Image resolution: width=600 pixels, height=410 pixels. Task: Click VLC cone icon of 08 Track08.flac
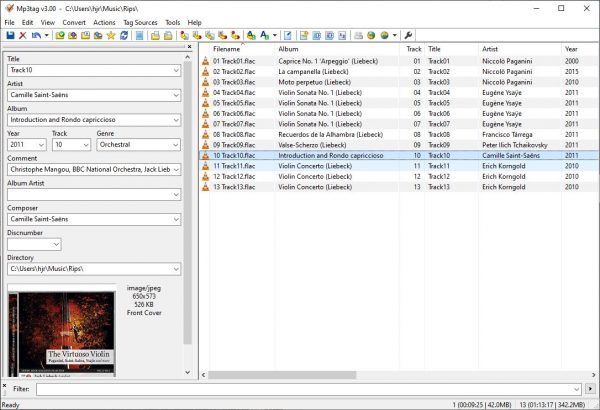pos(205,134)
